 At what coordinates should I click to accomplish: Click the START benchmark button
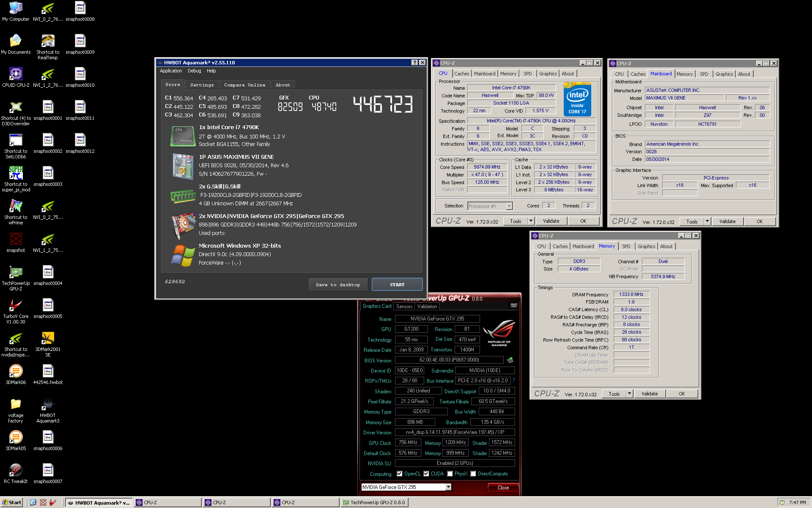tap(397, 284)
